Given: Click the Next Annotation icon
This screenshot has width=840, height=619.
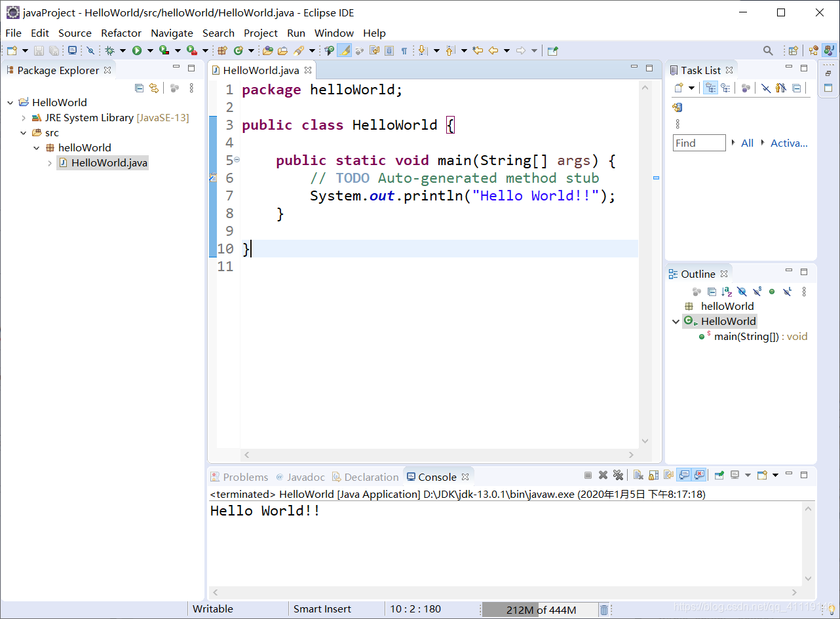Looking at the screenshot, I should tap(423, 50).
